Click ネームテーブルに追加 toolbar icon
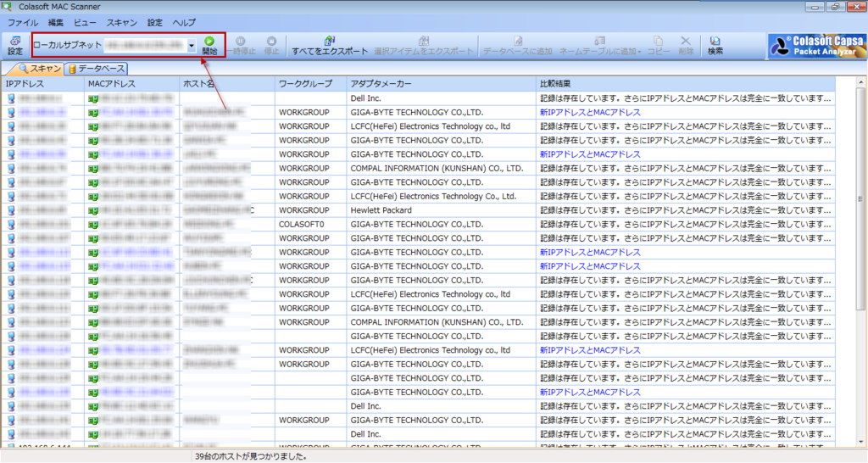 598,46
